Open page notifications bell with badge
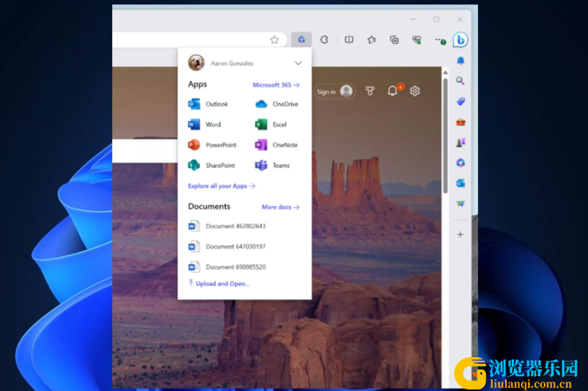The height and width of the screenshot is (391, 588). coord(393,90)
